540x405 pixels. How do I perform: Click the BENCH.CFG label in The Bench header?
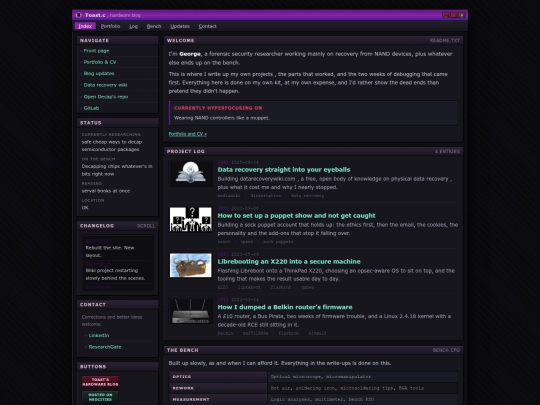[x=446, y=350]
